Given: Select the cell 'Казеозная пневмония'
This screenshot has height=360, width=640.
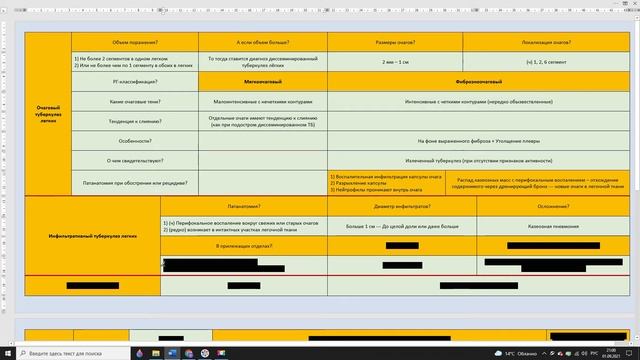Looking at the screenshot, I should pyautogui.click(x=553, y=226).
